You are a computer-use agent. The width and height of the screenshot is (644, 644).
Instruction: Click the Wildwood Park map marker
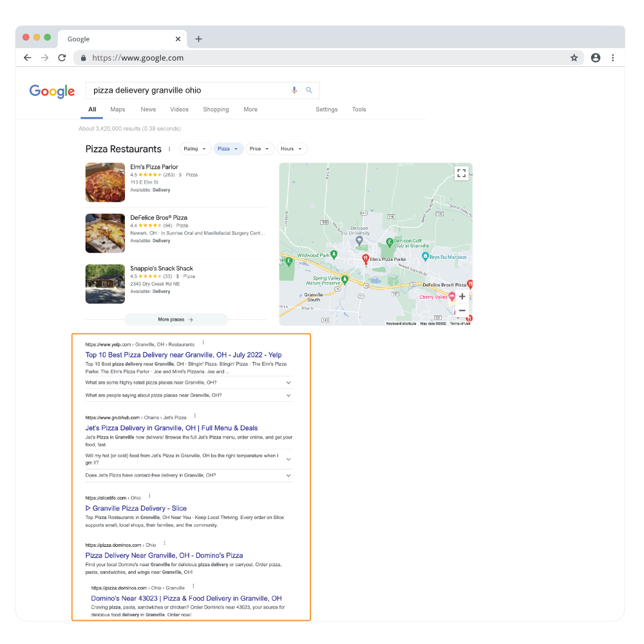tap(334, 254)
